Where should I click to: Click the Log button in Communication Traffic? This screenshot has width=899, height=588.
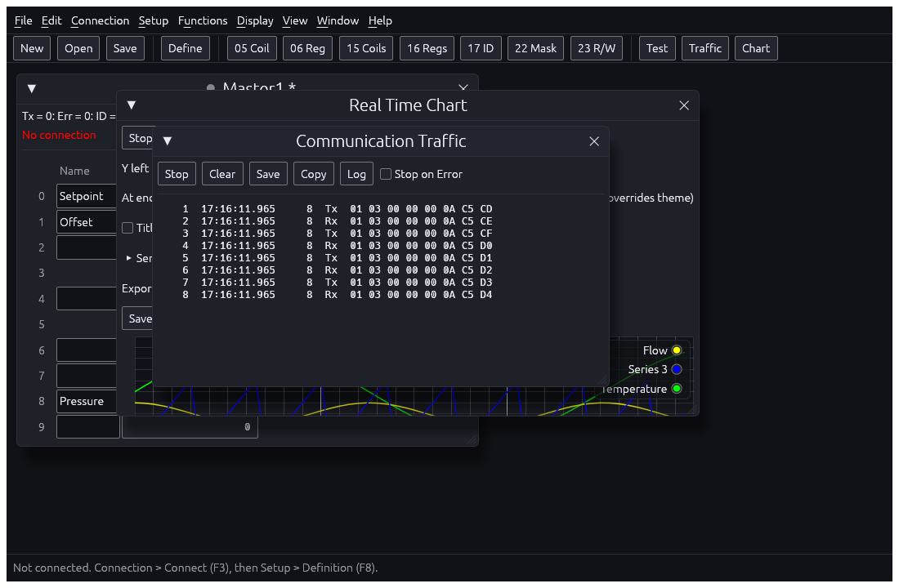pos(356,174)
